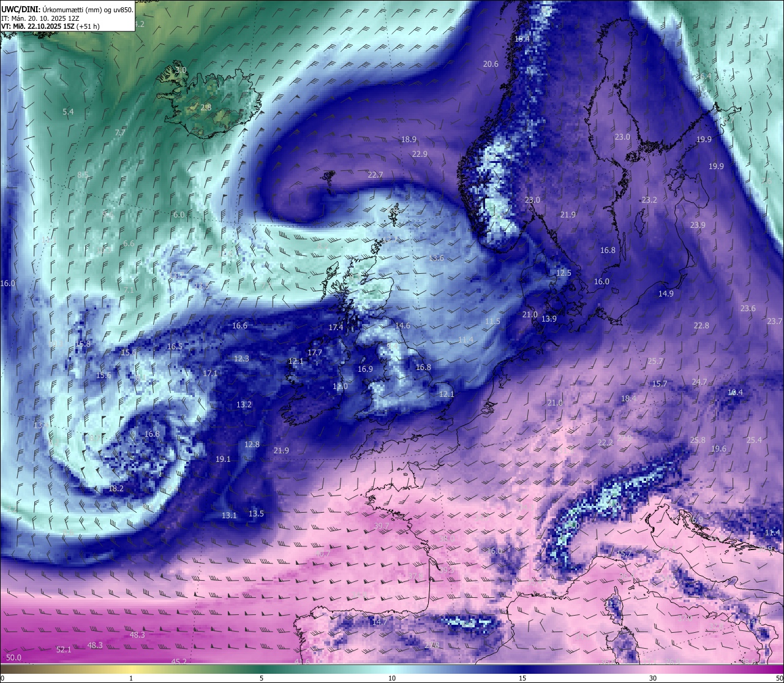The height and width of the screenshot is (683, 784).
Task: Click the '13.9' value on the map
Action: click(x=549, y=319)
